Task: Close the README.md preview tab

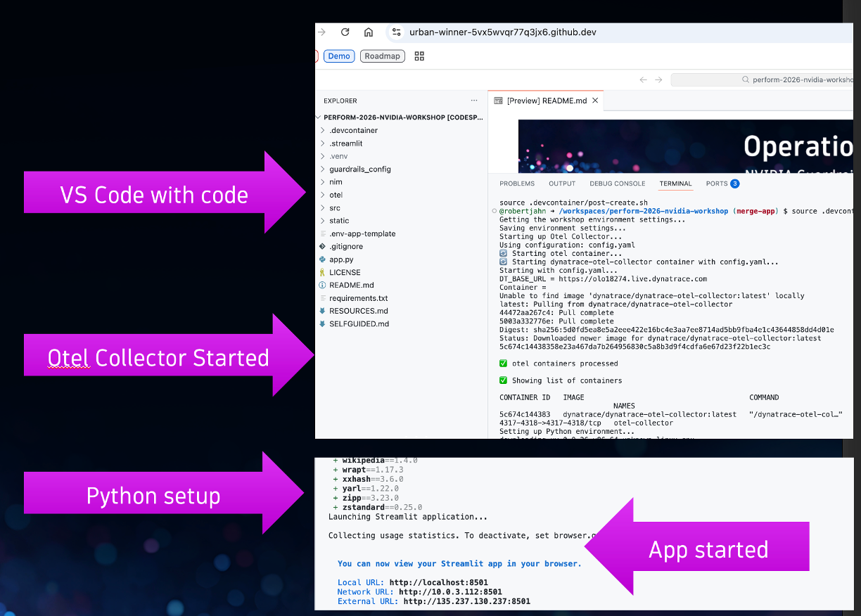Action: pyautogui.click(x=595, y=101)
